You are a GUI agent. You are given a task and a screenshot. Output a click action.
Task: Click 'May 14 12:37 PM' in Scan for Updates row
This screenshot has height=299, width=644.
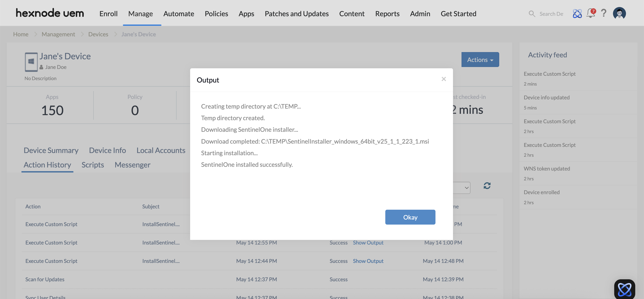click(x=257, y=279)
